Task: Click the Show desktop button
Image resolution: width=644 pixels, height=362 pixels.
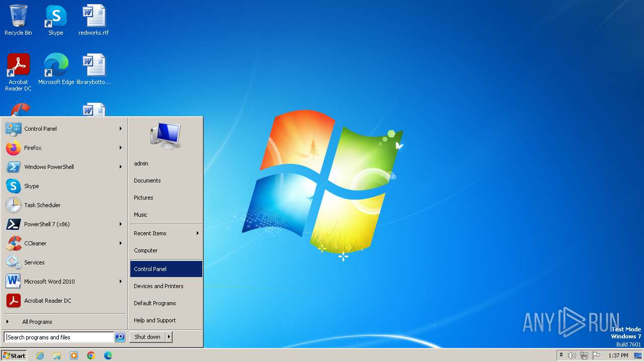Action: point(638,355)
